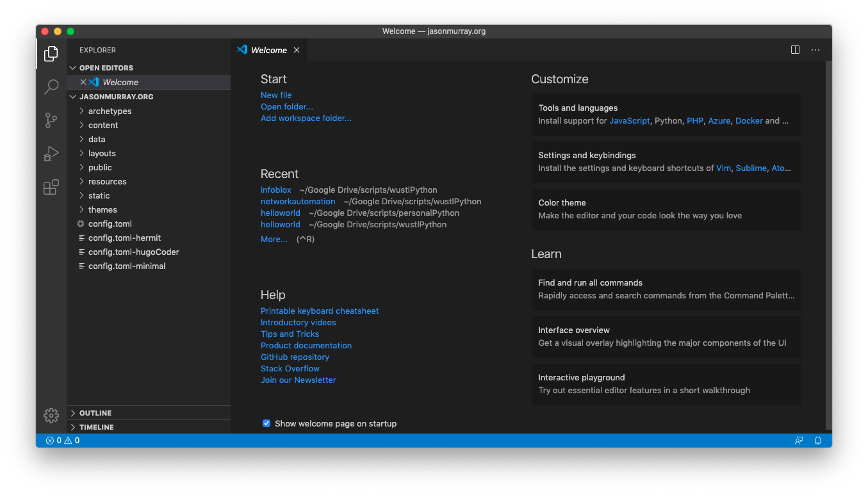Open Find and run all commands card
The width and height of the screenshot is (868, 495).
[x=666, y=289]
